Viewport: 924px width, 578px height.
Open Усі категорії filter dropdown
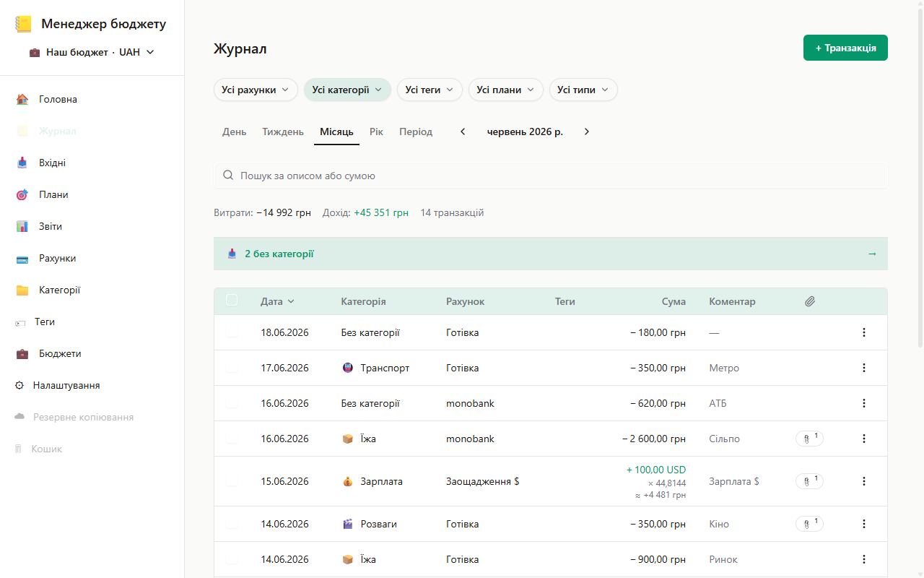pyautogui.click(x=347, y=90)
